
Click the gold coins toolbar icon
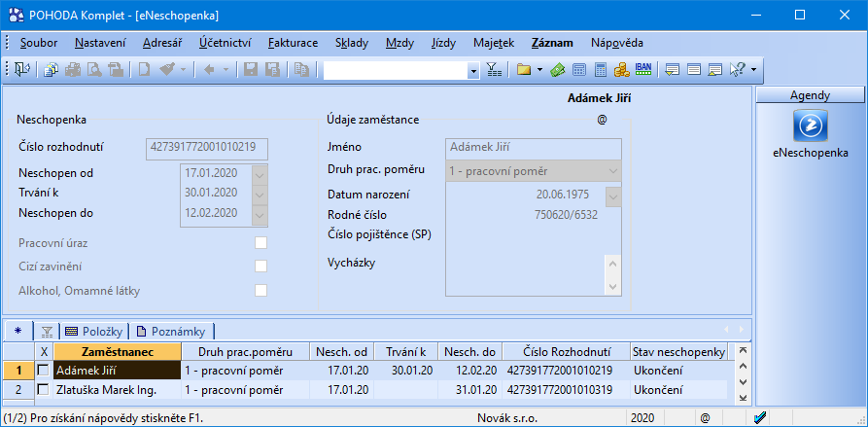tap(621, 69)
